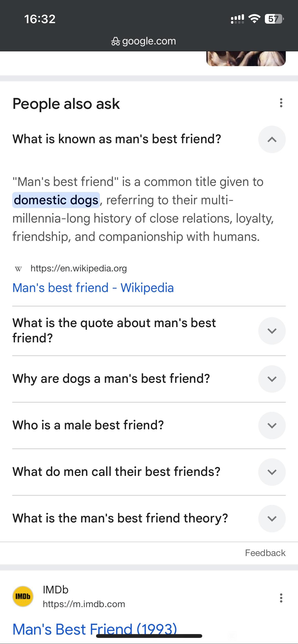Image resolution: width=298 pixels, height=644 pixels.
Task: Open 'Man's Best Friend (1993)' IMDb result
Action: point(94,629)
